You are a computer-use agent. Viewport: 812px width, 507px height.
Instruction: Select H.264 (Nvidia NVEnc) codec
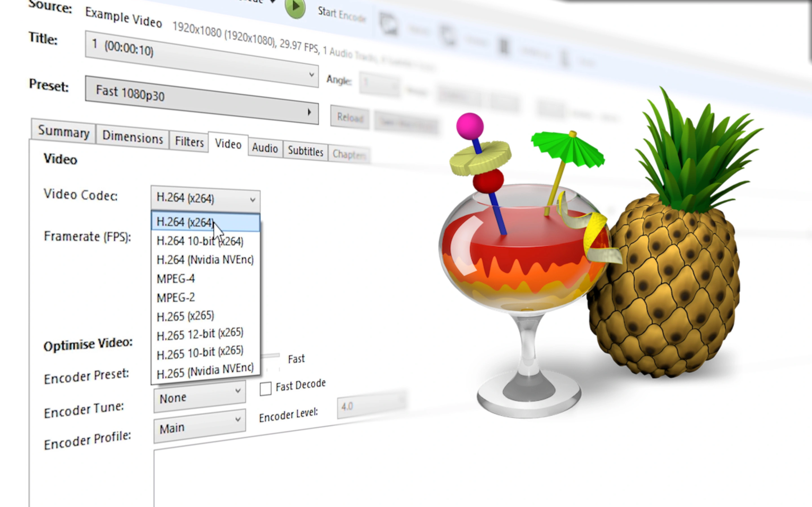(x=206, y=260)
